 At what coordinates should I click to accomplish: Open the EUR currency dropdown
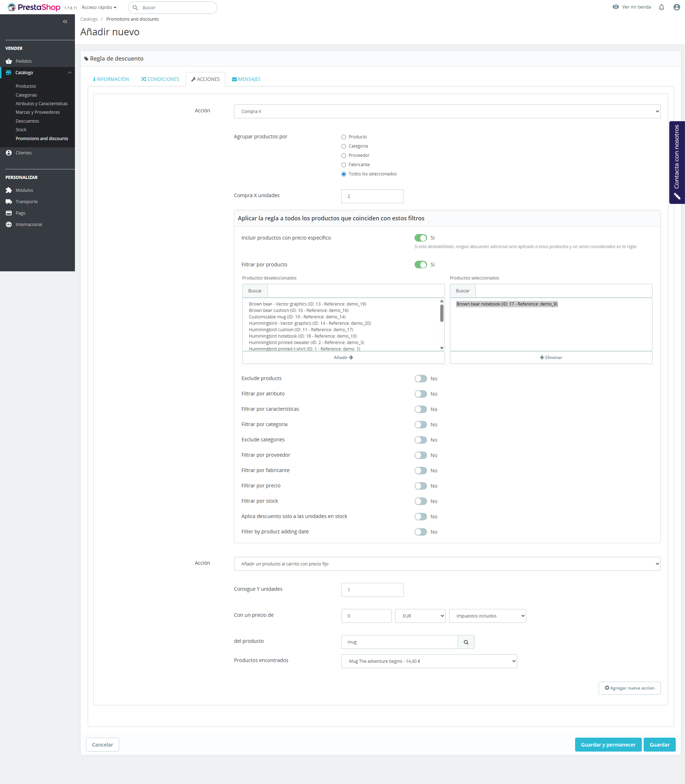point(420,616)
